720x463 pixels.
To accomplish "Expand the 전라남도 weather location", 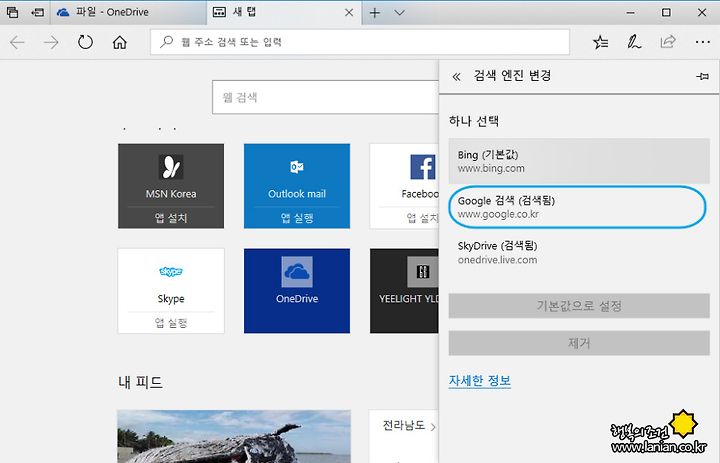I will coord(409,426).
